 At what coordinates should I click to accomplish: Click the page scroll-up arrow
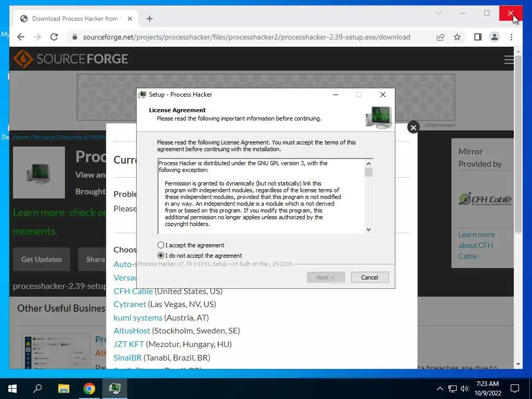[518, 51]
